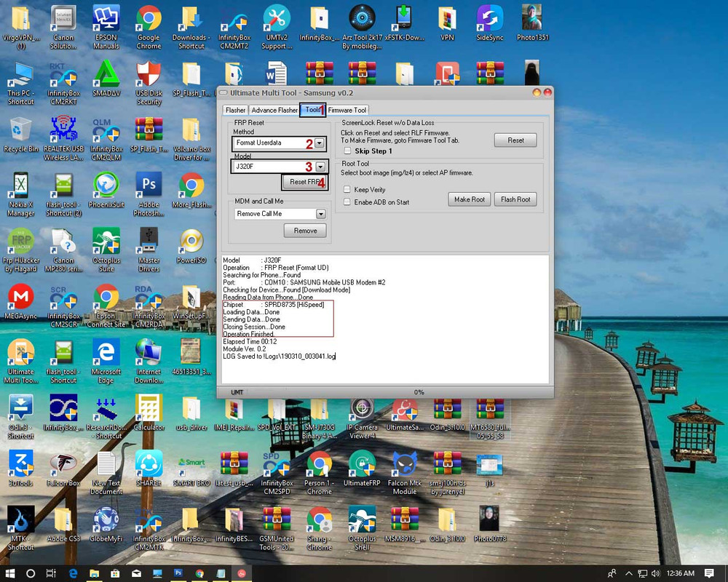Select the Tools tab

coord(312,110)
